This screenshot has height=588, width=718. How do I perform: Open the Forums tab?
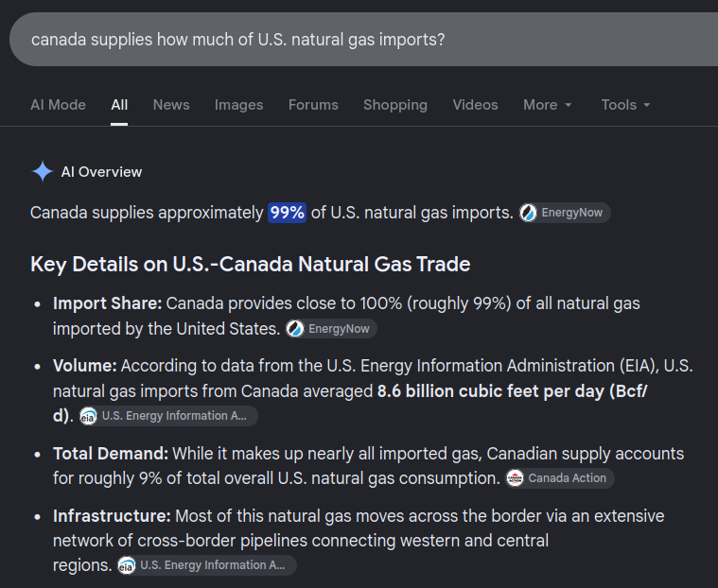coord(313,105)
